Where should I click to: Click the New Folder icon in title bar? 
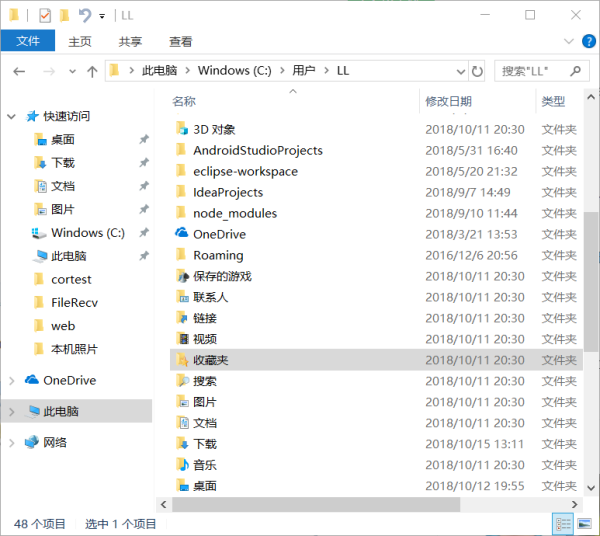pos(64,15)
